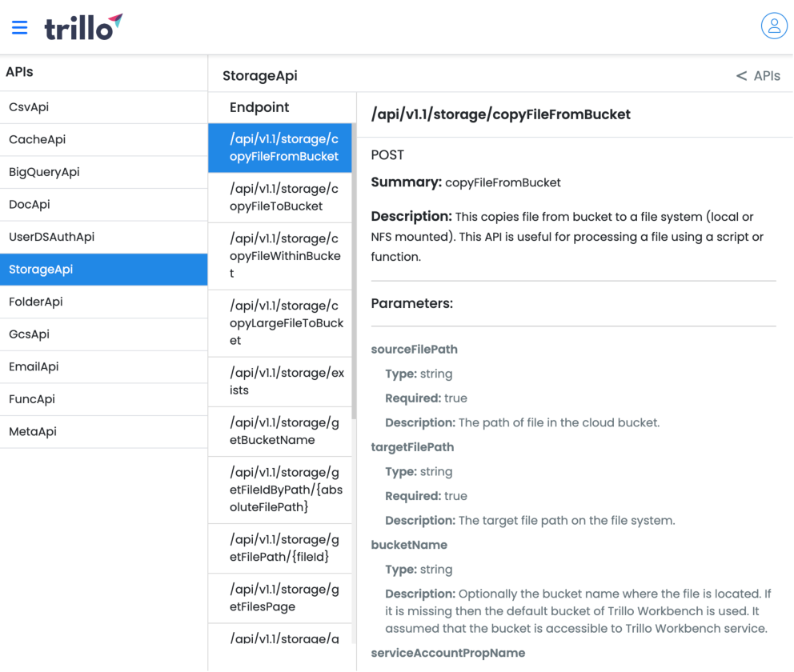Click the endpoint list scrollbar
The image size is (794, 672).
pos(354,271)
